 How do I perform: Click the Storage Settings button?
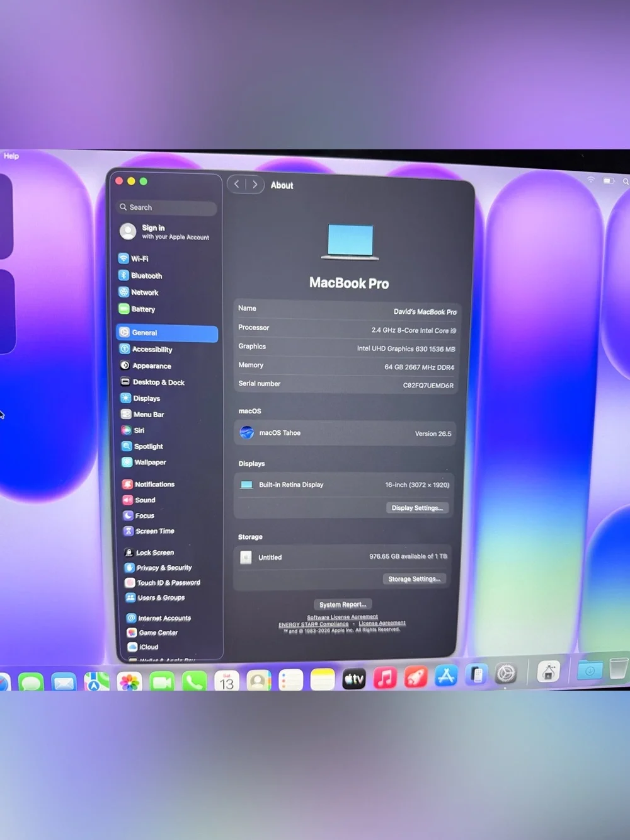pyautogui.click(x=414, y=579)
